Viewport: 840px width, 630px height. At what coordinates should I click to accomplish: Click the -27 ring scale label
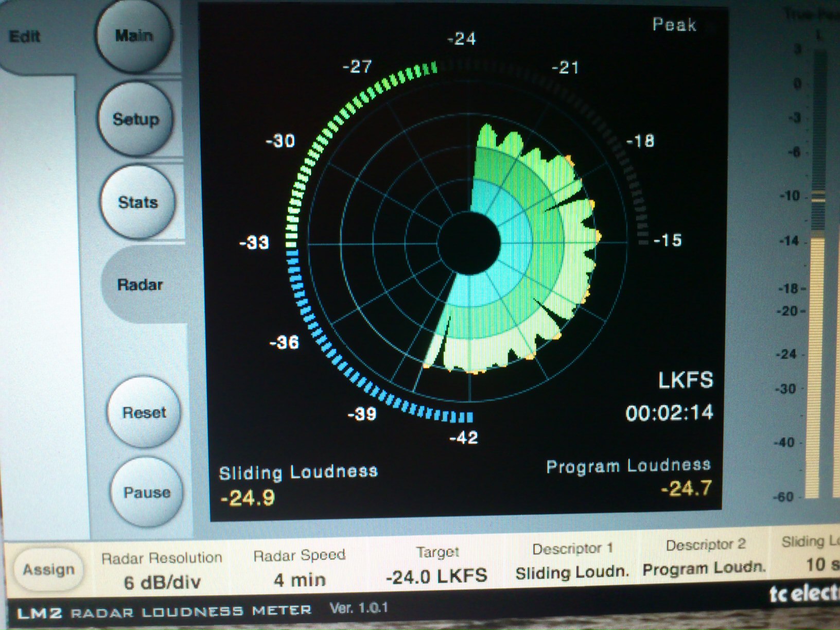(x=357, y=66)
